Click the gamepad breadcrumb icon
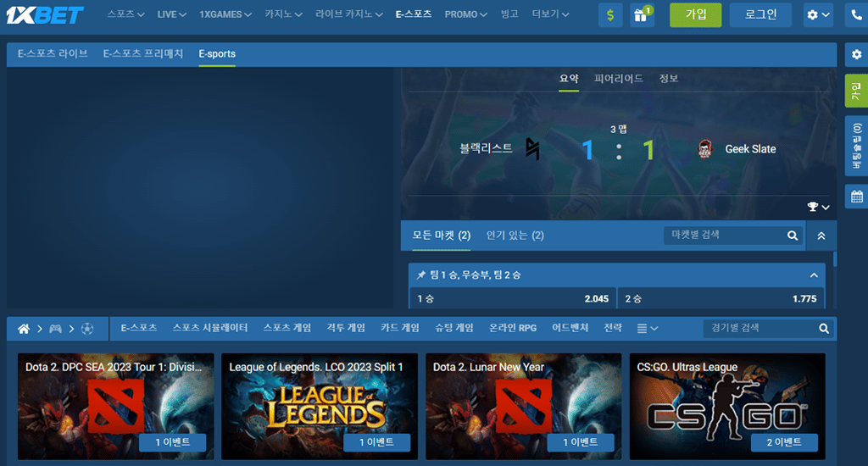Viewport: 868px width, 466px height. pyautogui.click(x=55, y=329)
